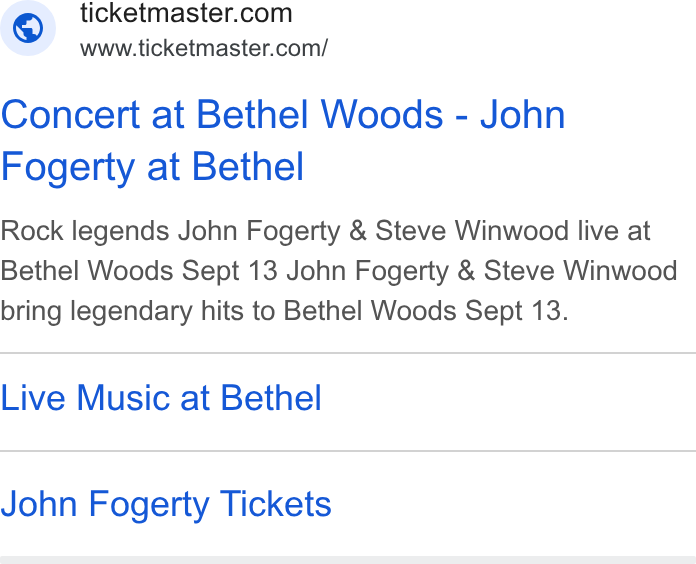The width and height of the screenshot is (696, 564).
Task: Click the divider above John Fogerty Tickets
Action: (x=348, y=451)
